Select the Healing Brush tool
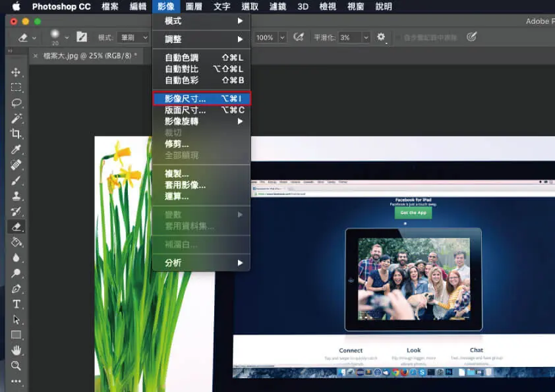Screen dimensions: 555x392 (x=16, y=165)
